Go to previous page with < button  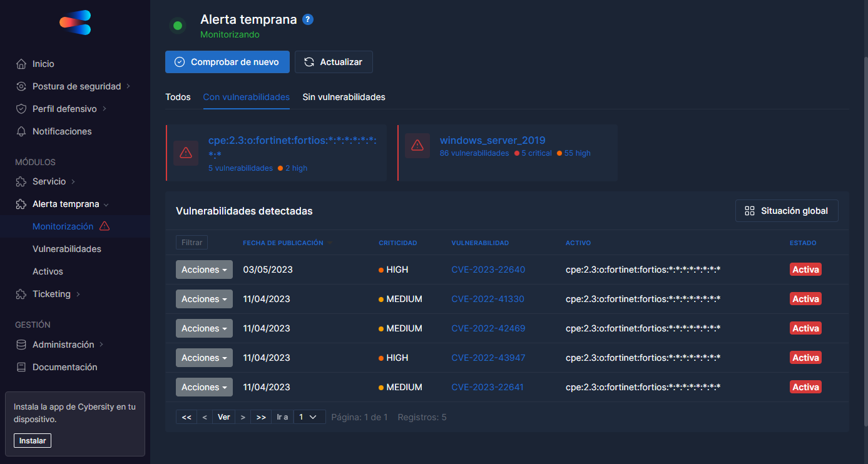pos(205,416)
